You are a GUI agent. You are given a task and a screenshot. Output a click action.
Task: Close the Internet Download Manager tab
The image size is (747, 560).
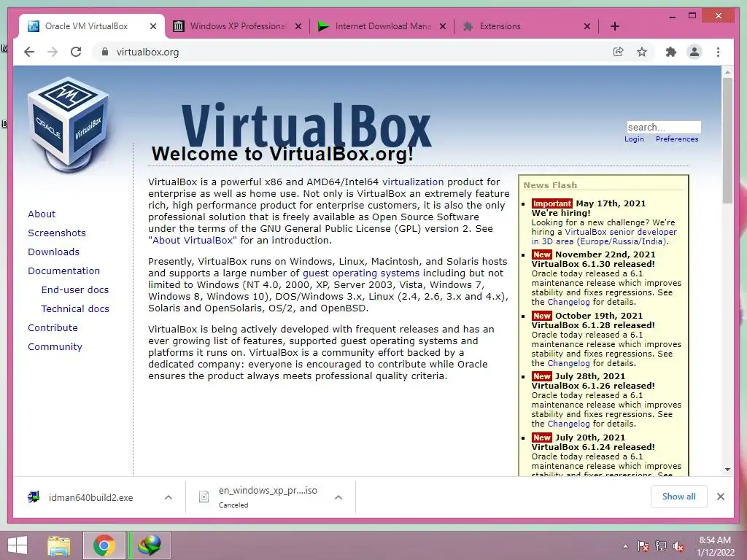pos(443,26)
